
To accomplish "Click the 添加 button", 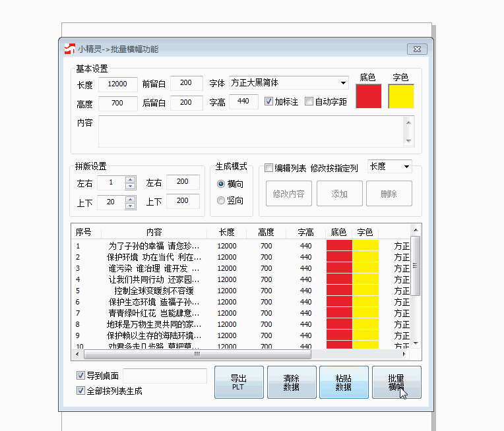I will click(x=340, y=193).
